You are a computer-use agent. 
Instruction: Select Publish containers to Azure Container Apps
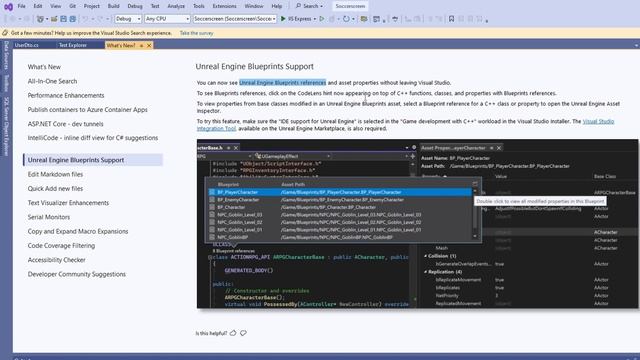point(87,110)
